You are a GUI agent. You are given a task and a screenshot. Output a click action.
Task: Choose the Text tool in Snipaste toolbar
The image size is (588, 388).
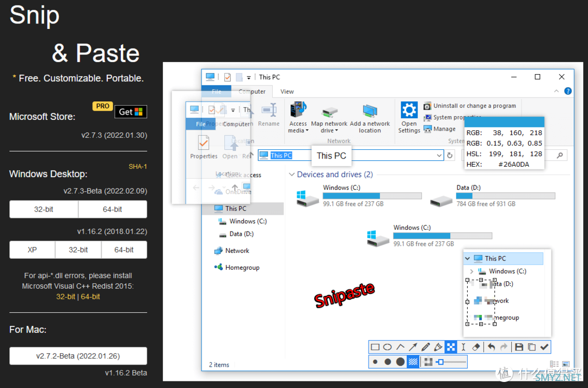coord(463,347)
